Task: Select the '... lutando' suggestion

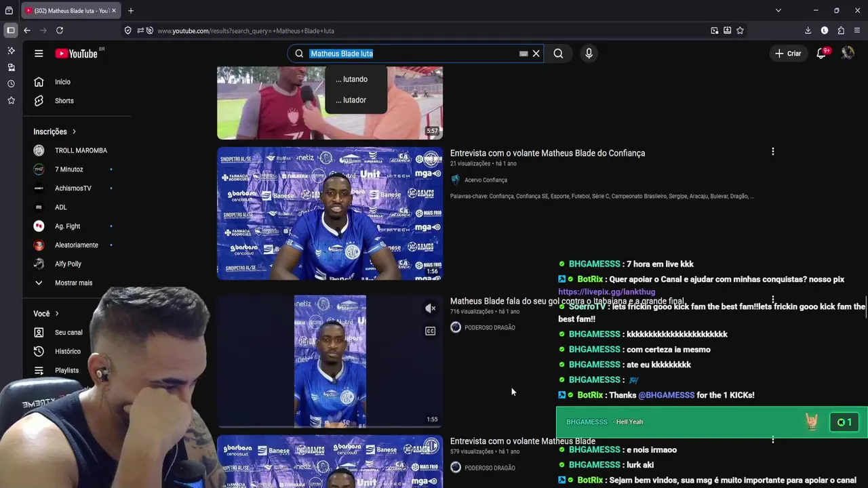Action: tap(356, 79)
